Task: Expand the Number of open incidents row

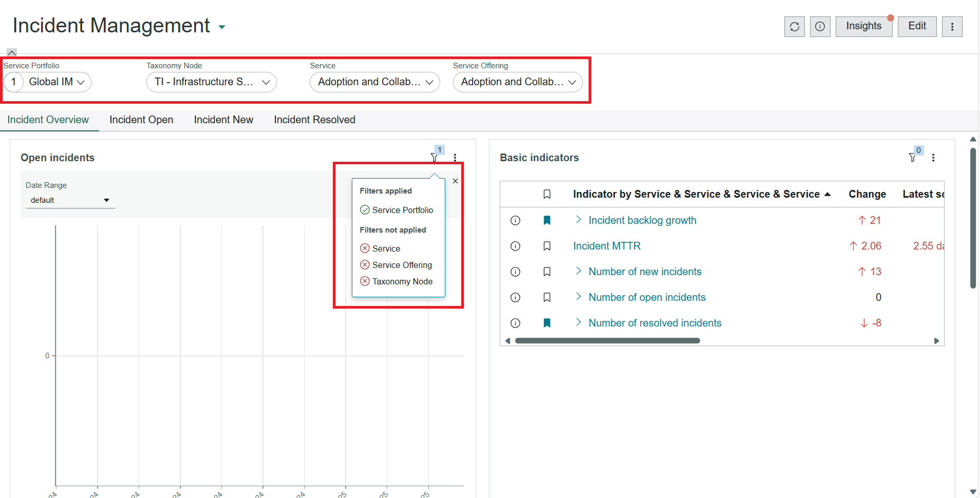Action: tap(578, 297)
